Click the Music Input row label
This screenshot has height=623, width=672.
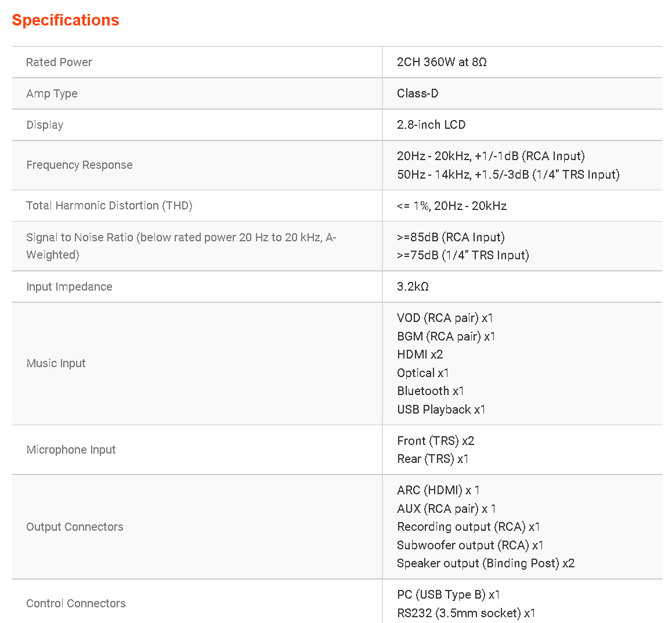pyautogui.click(x=56, y=363)
